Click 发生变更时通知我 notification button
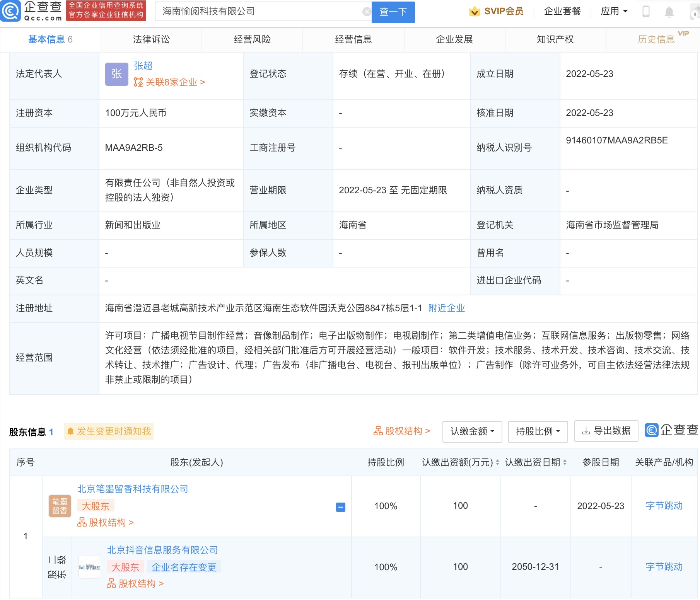 point(109,431)
